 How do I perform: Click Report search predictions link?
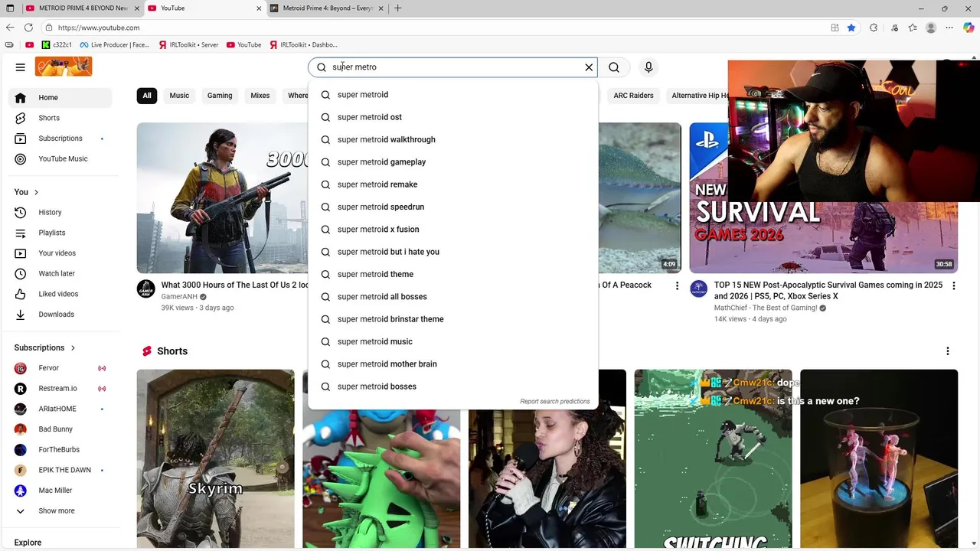pos(555,402)
